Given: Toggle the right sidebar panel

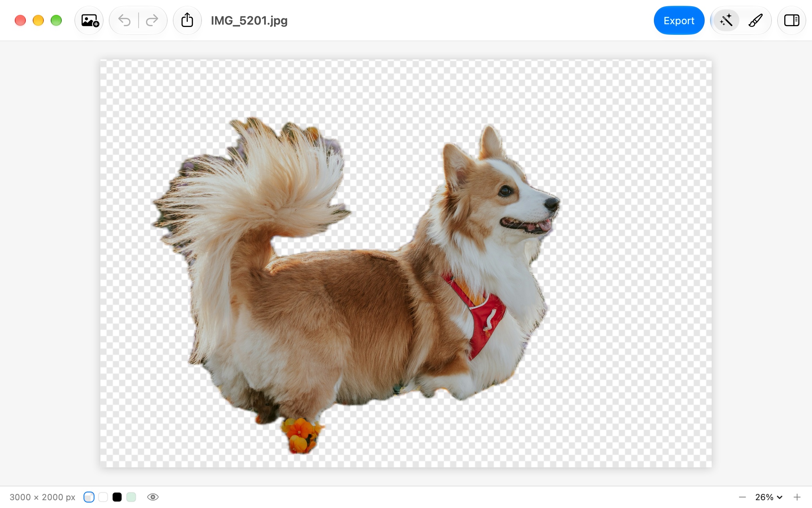Looking at the screenshot, I should [792, 20].
